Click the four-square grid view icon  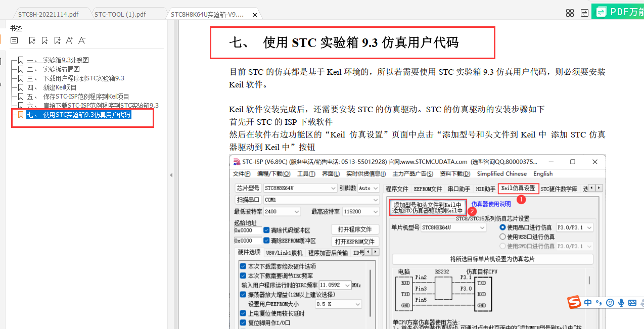[570, 13]
